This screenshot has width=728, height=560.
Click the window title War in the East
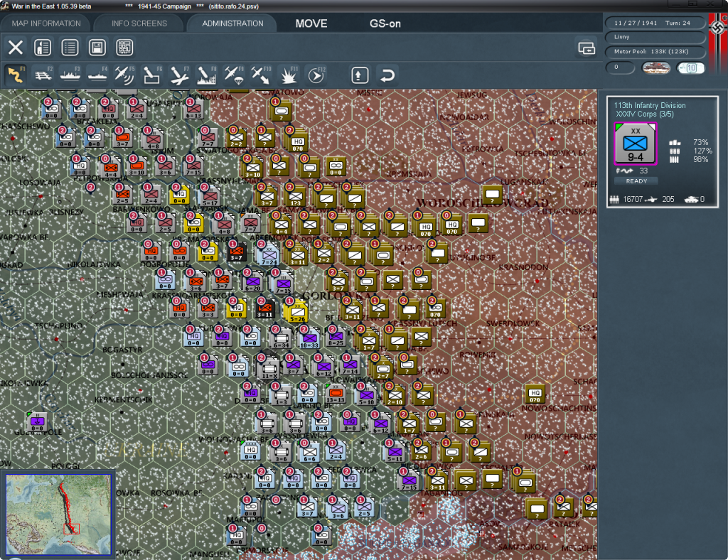click(51, 6)
